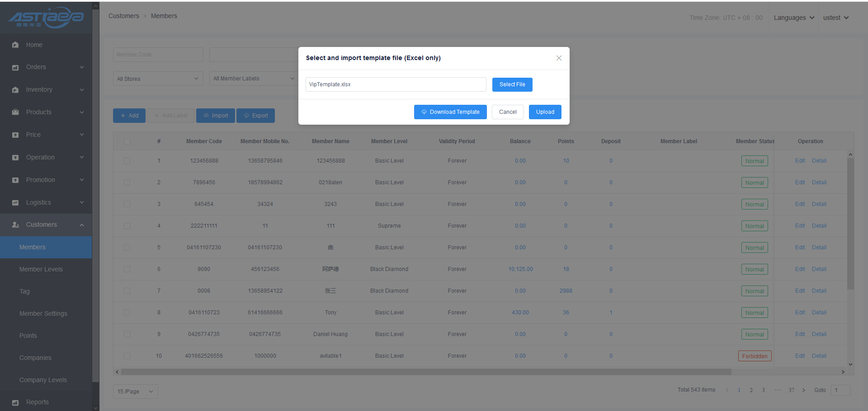868x411 pixels.
Task: Click the Products briefcase icon
Action: 15,112
